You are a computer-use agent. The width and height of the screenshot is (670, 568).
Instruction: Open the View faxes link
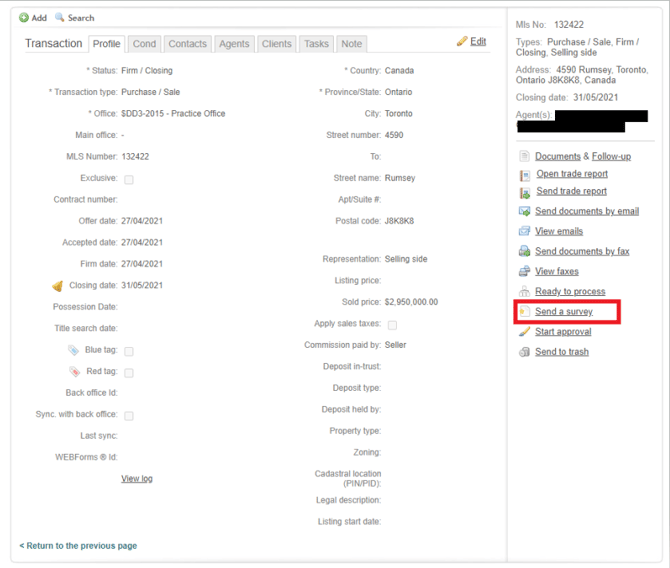coord(557,271)
